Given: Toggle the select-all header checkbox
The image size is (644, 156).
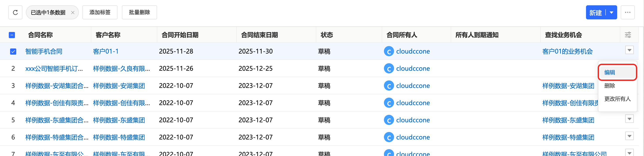Looking at the screenshot, I should pyautogui.click(x=12, y=35).
